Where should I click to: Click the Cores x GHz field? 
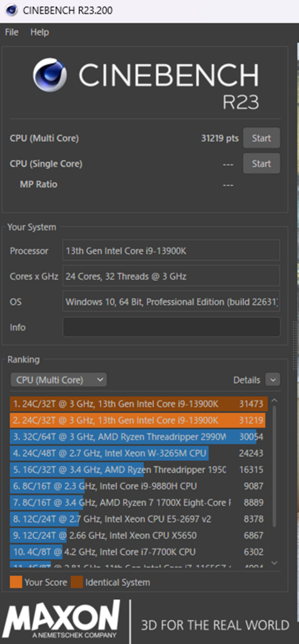point(171,276)
